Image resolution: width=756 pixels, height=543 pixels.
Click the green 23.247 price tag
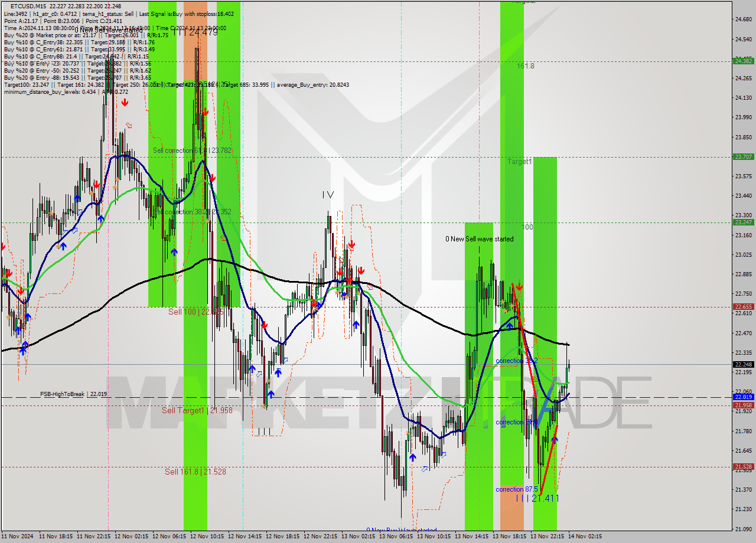(x=743, y=222)
